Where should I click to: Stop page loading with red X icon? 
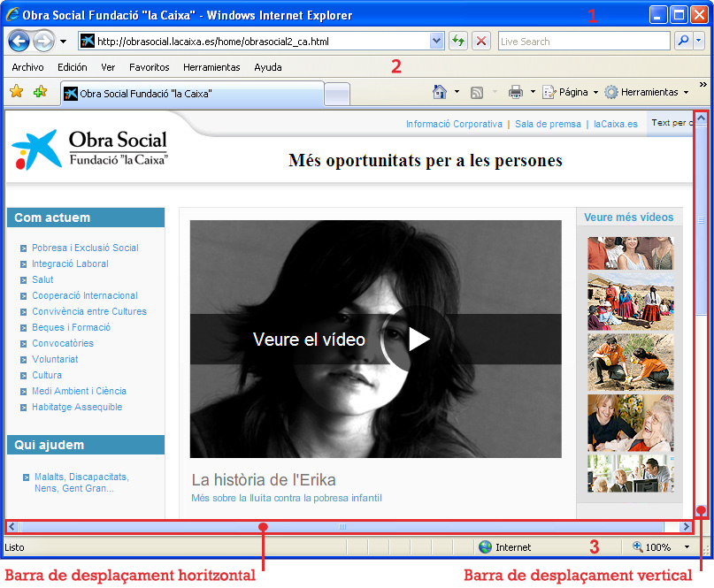coord(480,41)
